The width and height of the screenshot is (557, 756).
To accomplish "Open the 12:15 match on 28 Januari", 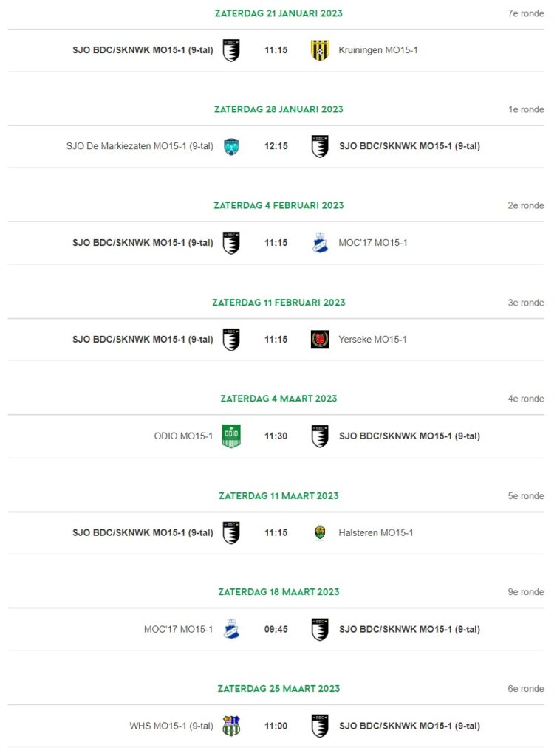I will (x=276, y=146).
